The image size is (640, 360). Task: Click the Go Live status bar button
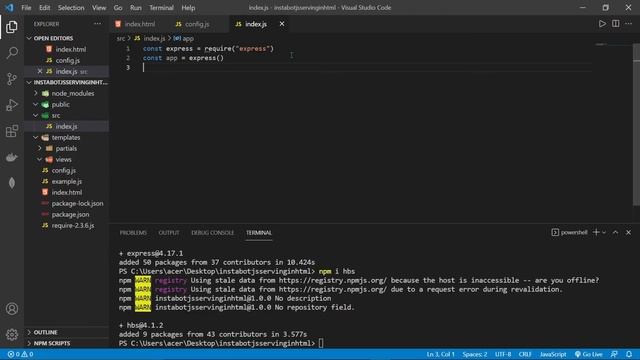tap(589, 354)
